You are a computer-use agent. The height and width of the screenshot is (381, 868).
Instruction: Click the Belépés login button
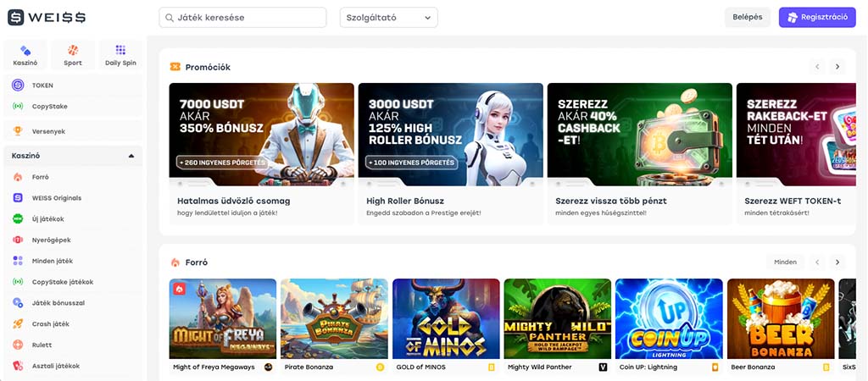748,17
